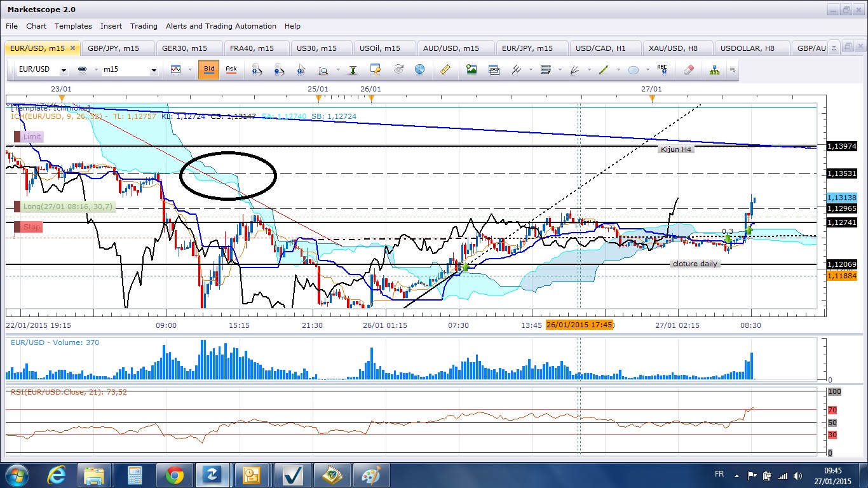Viewport: 868px width, 488px height.
Task: Click the ABC text label tool
Action: (x=662, y=70)
